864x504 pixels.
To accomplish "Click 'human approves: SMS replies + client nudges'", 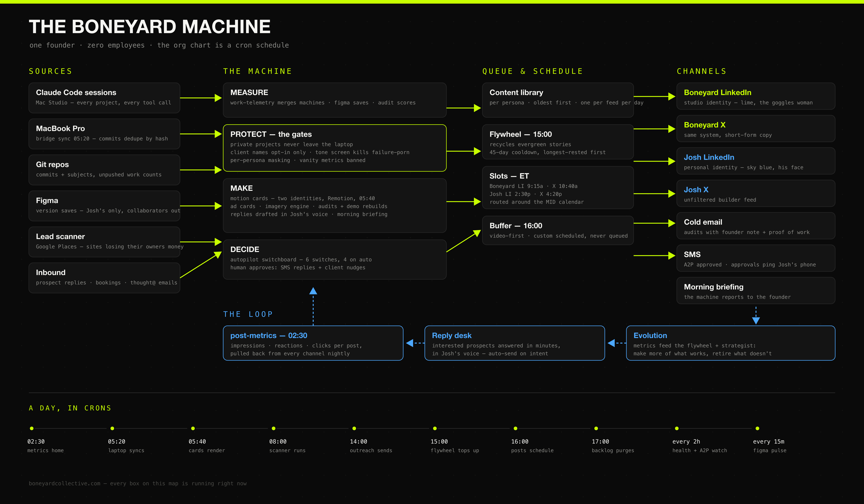I will 298,267.
